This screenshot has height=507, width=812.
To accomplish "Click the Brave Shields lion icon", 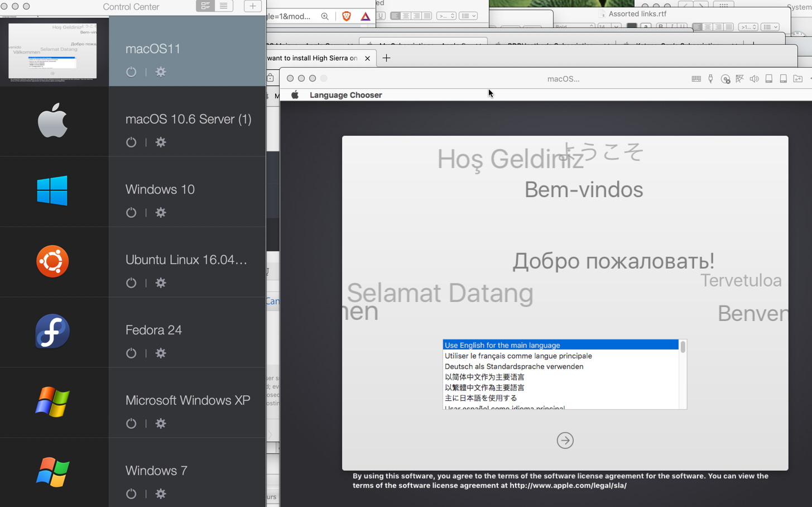I will tap(347, 16).
